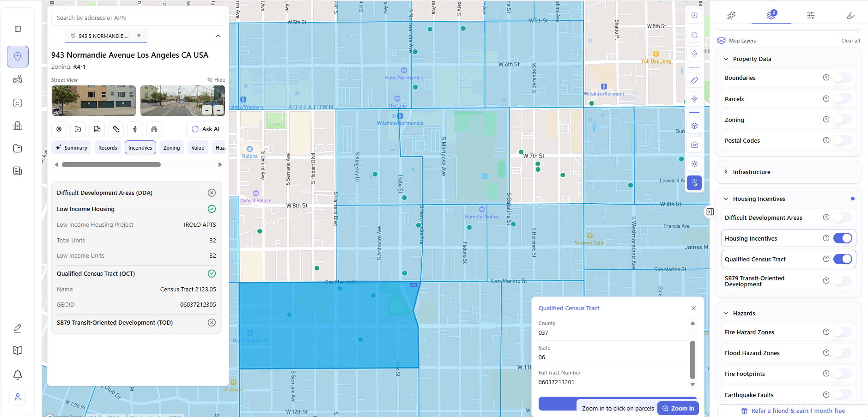The image size is (868, 417).
Task: Switch to the Records tab
Action: point(108,148)
